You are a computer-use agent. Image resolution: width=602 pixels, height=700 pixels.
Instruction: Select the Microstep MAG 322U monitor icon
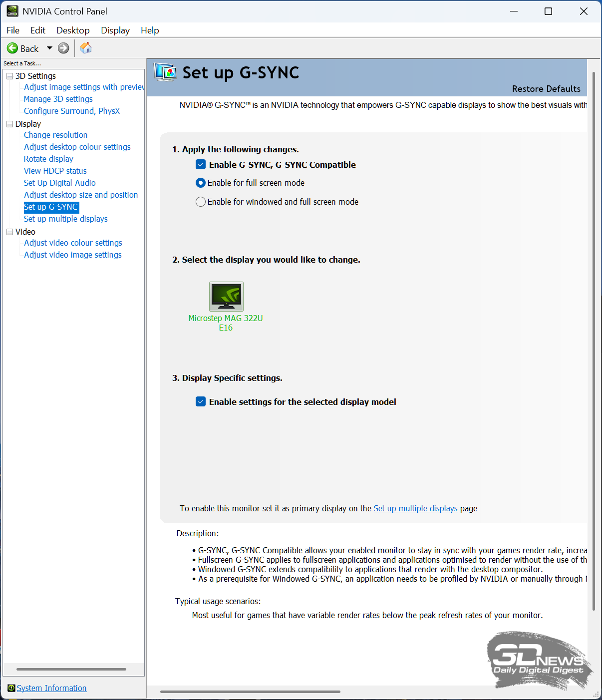(226, 297)
